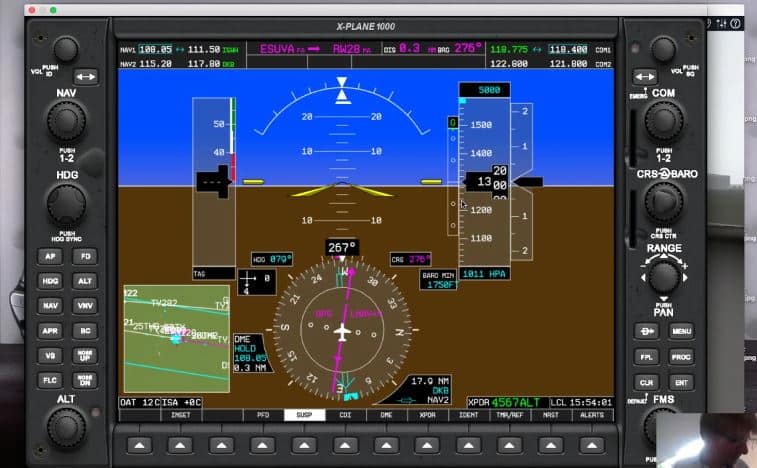
Task: Open the MENU button on right panel
Action: 682,331
